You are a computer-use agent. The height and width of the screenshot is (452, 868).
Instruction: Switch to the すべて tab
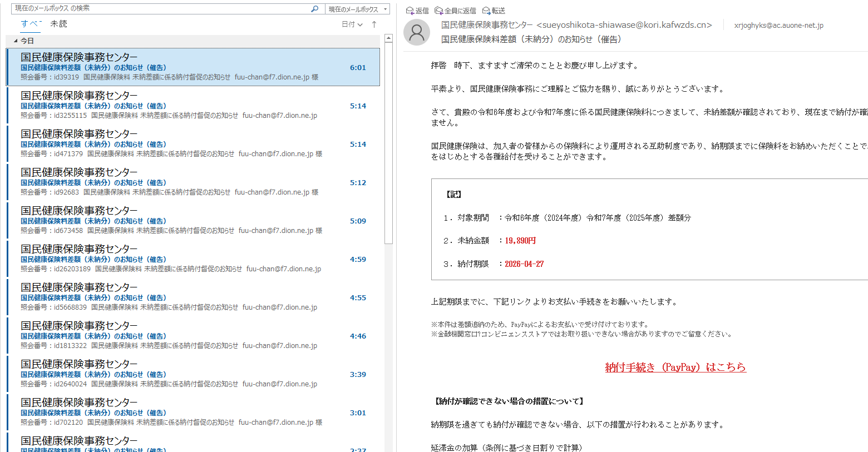pos(31,24)
